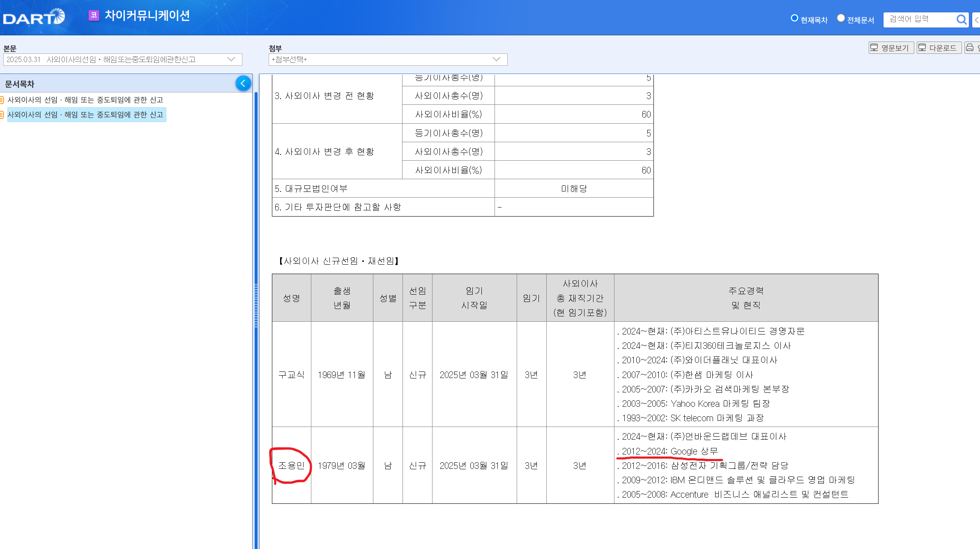The image size is (980, 549).
Task: Open the first 사외이사의 선임 tree entry
Action: click(85, 100)
